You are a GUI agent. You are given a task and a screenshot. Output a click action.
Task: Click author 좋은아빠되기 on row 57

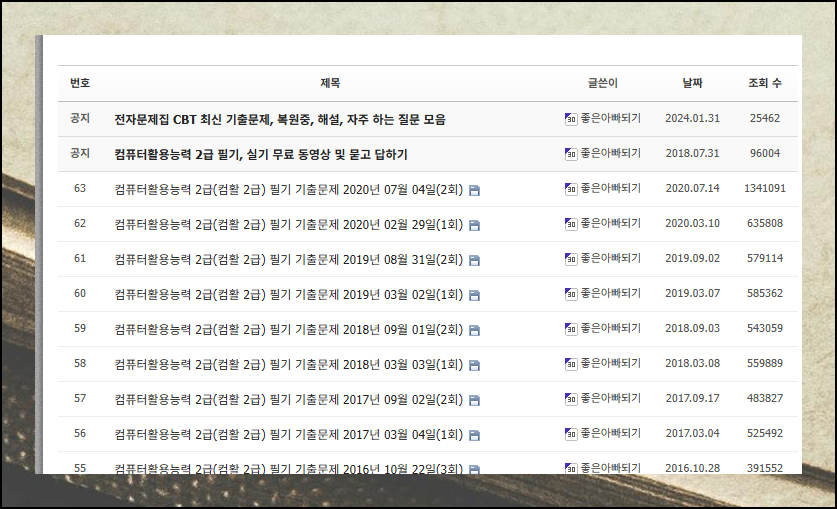point(611,399)
